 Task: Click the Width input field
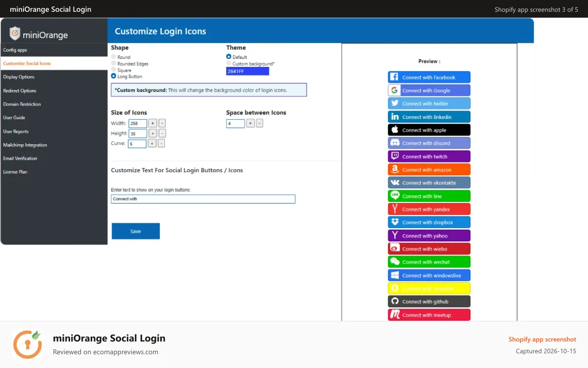tap(138, 124)
